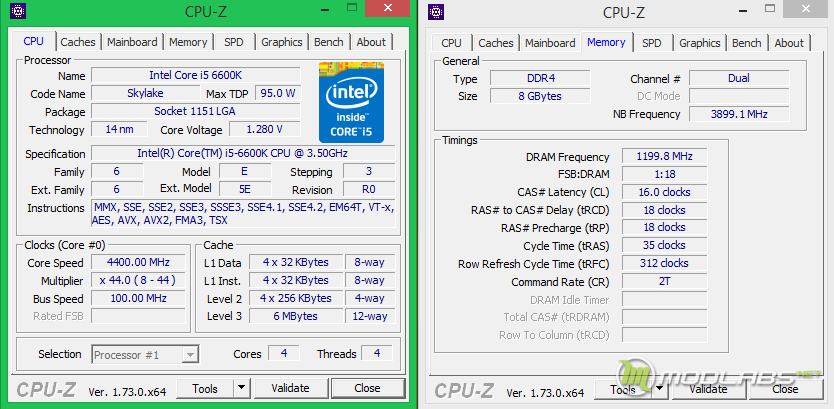Open the Processor #1 selection dropdown
Viewport: 834px width, 409px height.
click(145, 354)
